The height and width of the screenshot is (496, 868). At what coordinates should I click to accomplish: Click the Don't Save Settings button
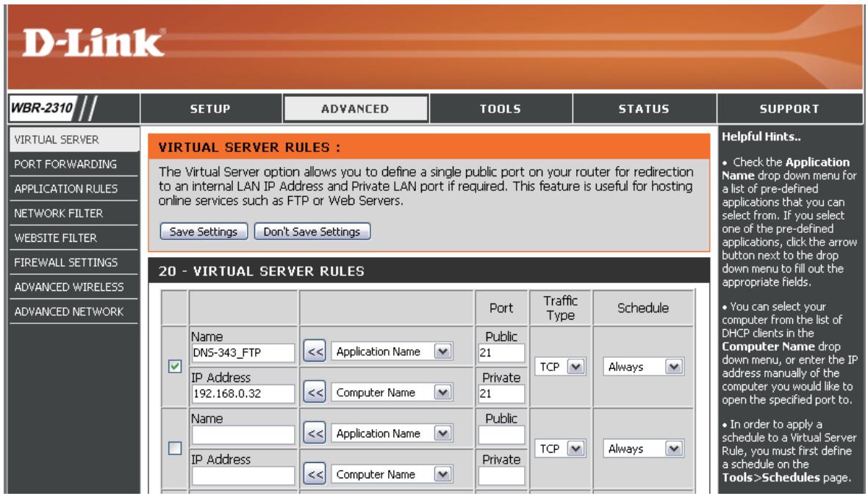click(x=312, y=231)
